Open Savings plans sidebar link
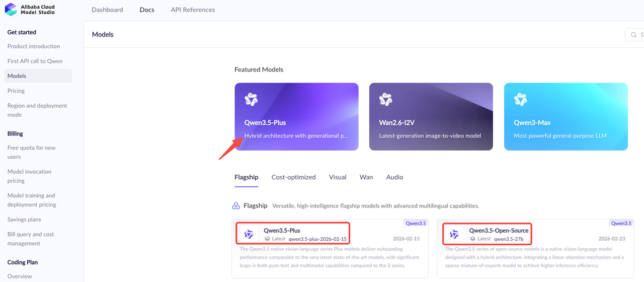 24,220
